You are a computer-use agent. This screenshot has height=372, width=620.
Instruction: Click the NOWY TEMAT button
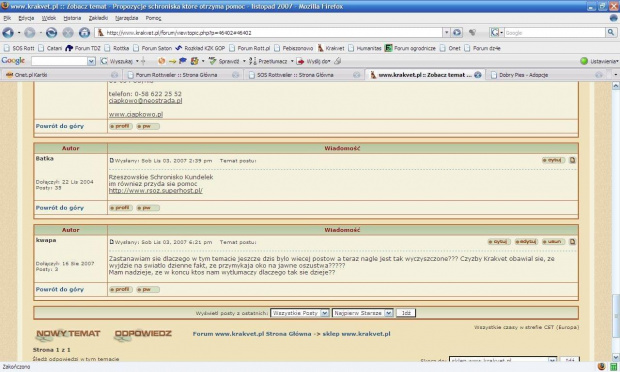pyautogui.click(x=68, y=334)
